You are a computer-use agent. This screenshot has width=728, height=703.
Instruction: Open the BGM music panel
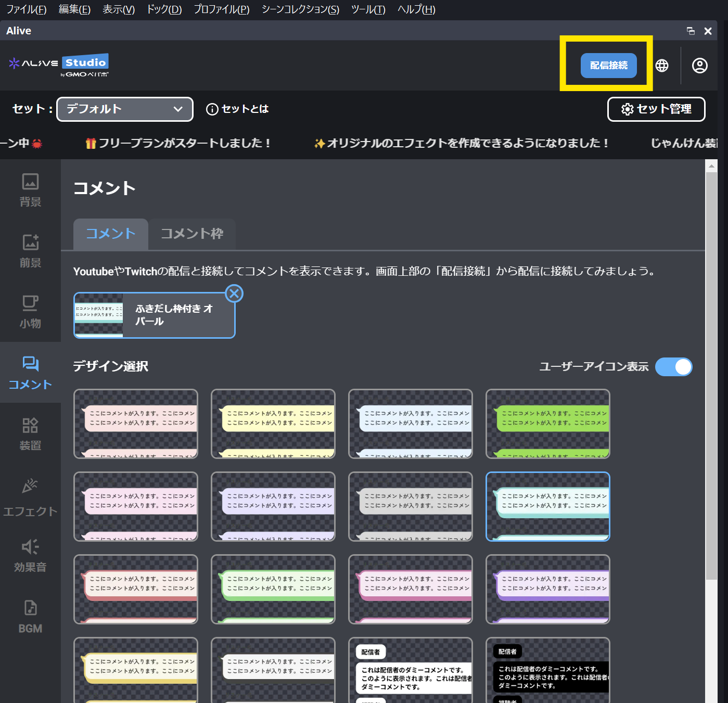click(x=30, y=617)
